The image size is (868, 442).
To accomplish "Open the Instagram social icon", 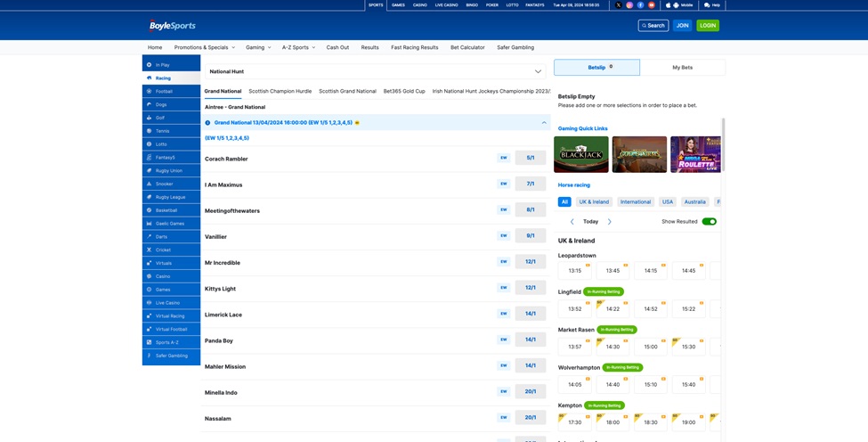I will (x=629, y=5).
